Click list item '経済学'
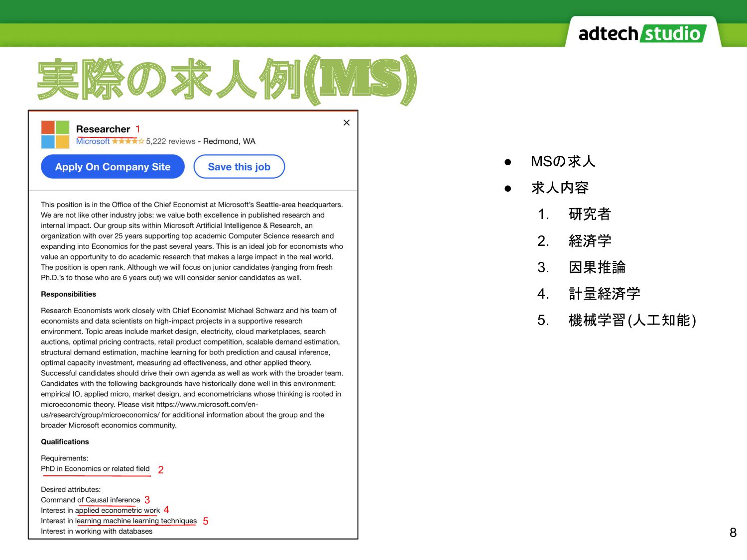Screen dimensions: 747x560 coord(590,241)
